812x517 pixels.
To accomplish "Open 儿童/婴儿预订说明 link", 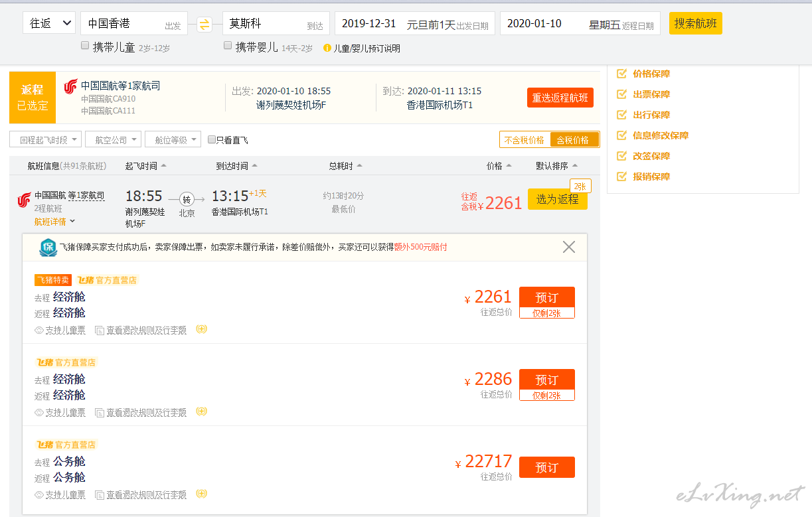I will point(366,48).
